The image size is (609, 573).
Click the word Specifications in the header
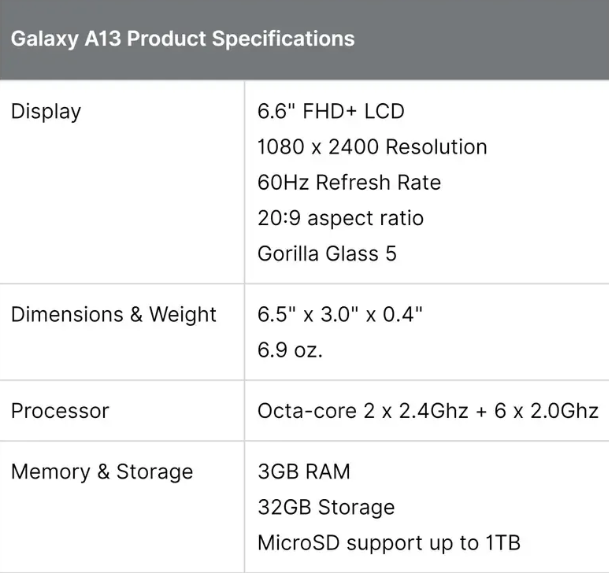[x=284, y=39]
